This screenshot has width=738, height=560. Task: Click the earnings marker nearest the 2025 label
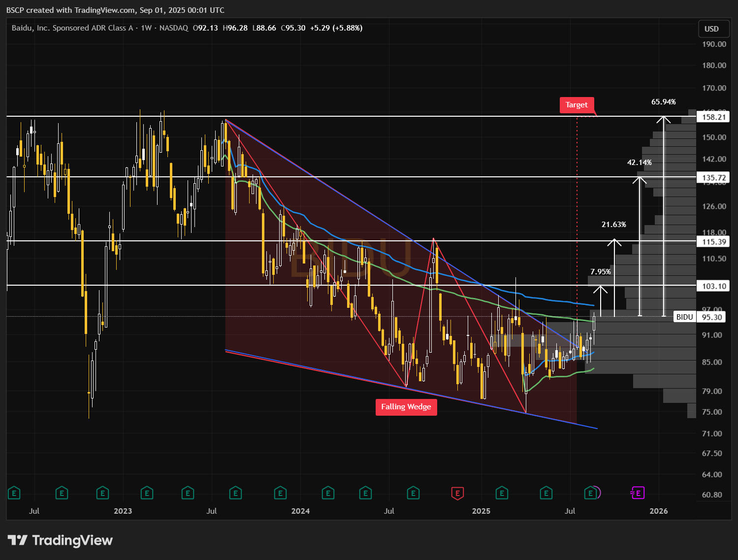[502, 493]
